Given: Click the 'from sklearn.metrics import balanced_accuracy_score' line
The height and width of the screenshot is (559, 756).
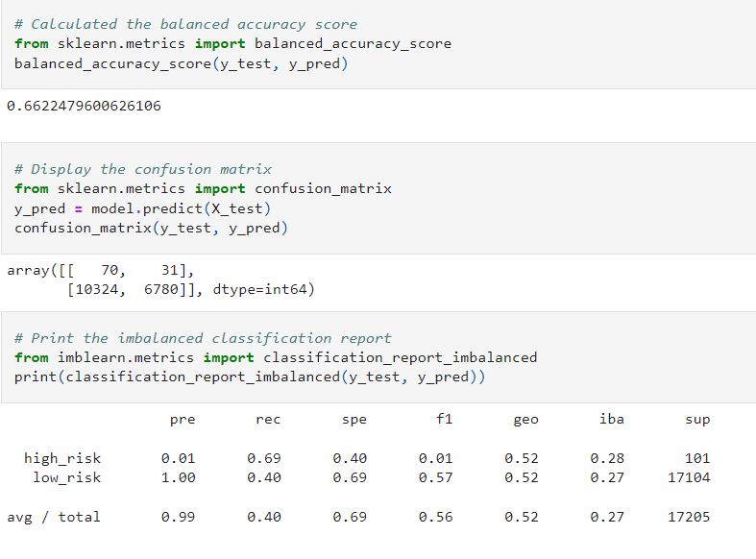Looking at the screenshot, I should coord(232,44).
